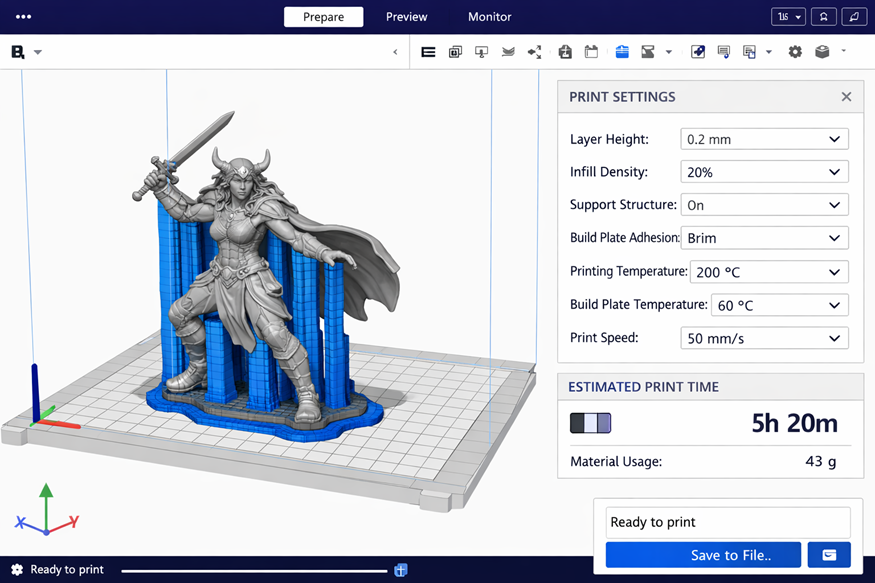Image resolution: width=875 pixels, height=583 pixels.
Task: Click the bottom slider handle
Action: pos(400,570)
